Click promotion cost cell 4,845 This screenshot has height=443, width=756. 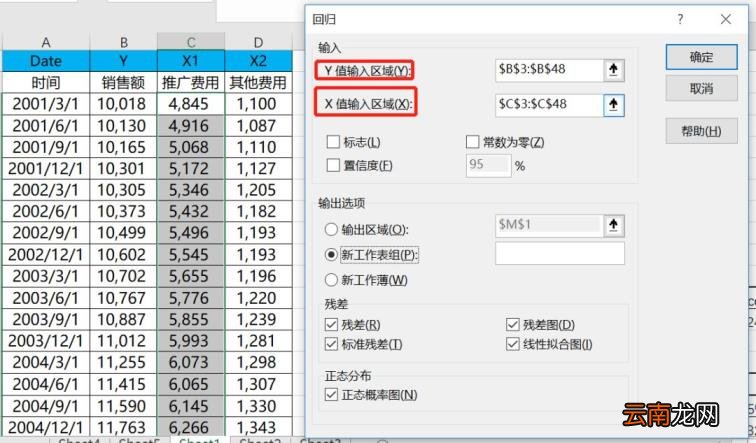(x=191, y=104)
